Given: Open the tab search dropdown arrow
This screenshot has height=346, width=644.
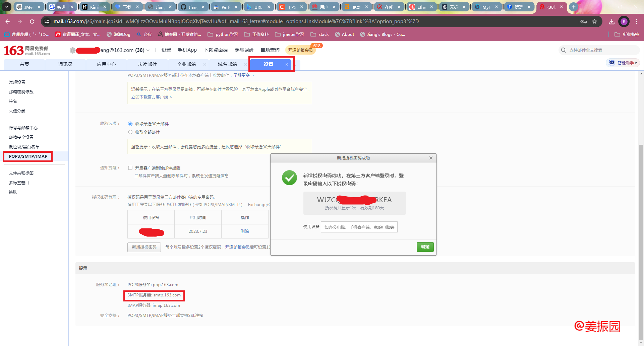Looking at the screenshot, I should click(7, 7).
